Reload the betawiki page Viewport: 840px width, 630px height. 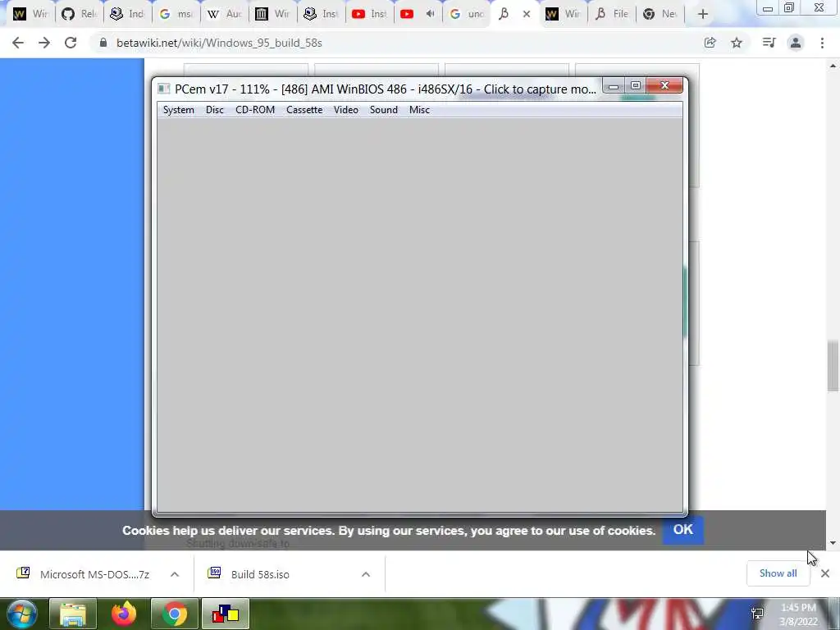point(71,43)
